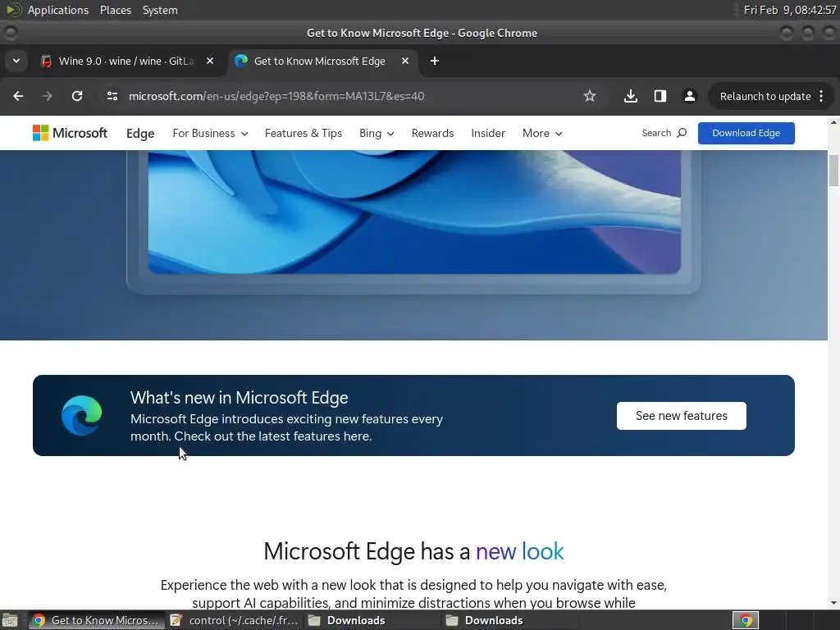Image resolution: width=840 pixels, height=630 pixels.
Task: Open the second Downloads taskbar window
Action: (509, 620)
